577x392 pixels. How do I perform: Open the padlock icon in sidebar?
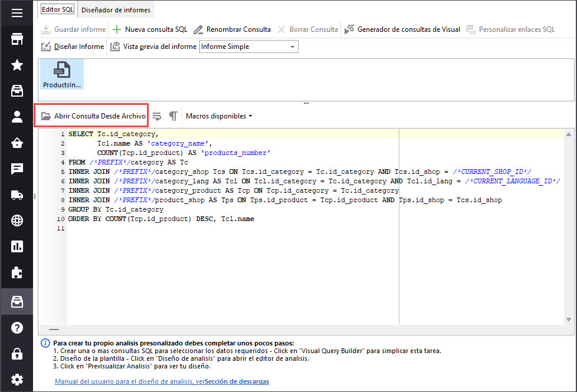pyautogui.click(x=17, y=354)
